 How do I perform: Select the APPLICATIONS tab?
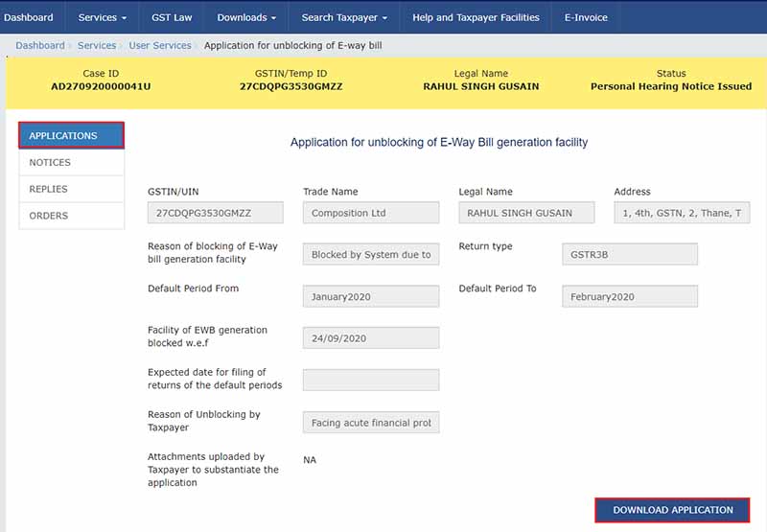[72, 136]
